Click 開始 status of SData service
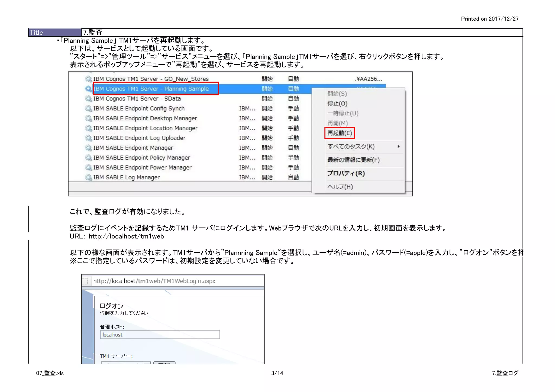 [267, 99]
